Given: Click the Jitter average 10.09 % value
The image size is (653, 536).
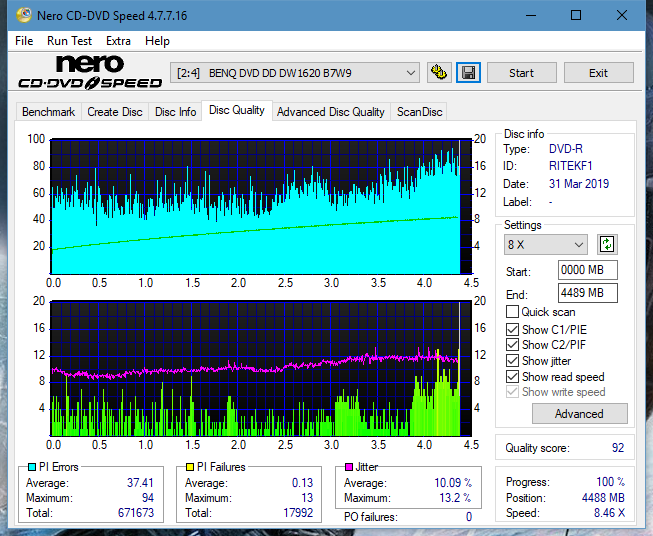Looking at the screenshot, I should 453,483.
